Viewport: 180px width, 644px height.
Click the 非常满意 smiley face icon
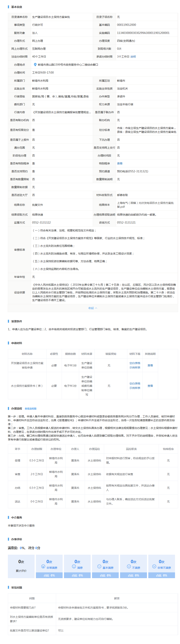click(43, 566)
